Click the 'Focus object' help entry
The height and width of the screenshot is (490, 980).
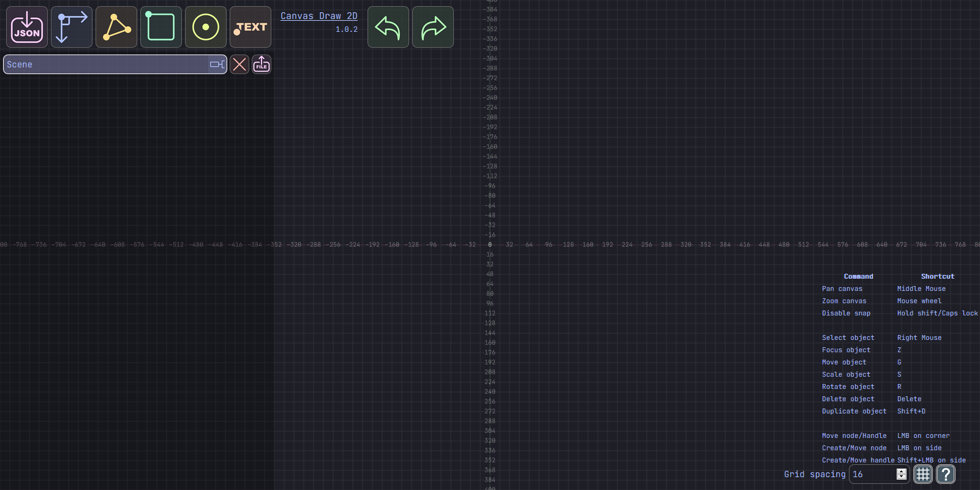[x=846, y=350]
